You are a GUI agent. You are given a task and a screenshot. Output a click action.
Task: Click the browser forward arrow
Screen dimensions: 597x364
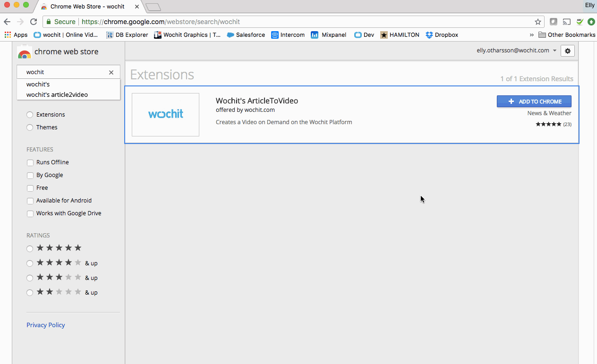[20, 22]
